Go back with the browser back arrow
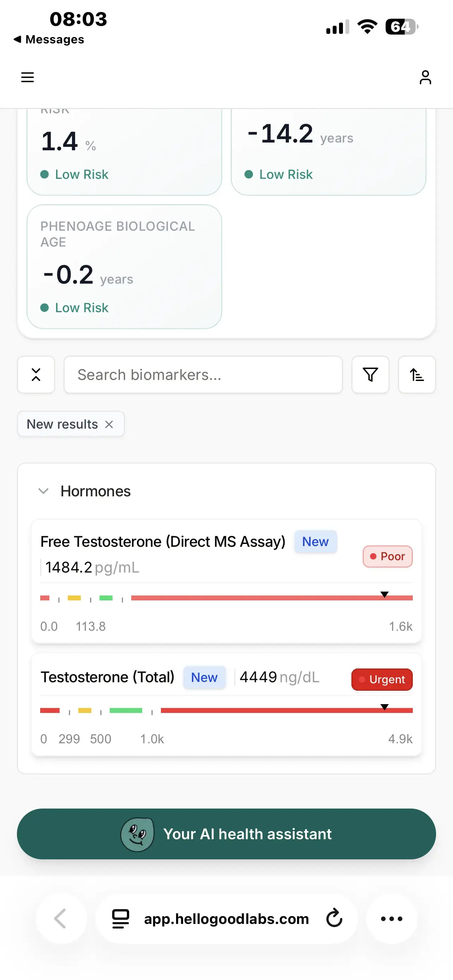 [x=61, y=918]
